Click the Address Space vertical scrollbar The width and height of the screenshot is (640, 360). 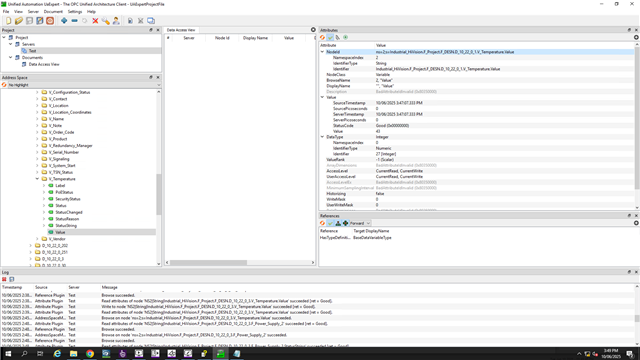(x=159, y=194)
